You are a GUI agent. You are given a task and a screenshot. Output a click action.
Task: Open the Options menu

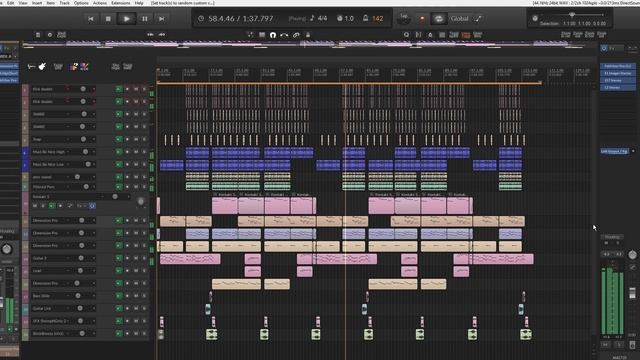tap(81, 3)
